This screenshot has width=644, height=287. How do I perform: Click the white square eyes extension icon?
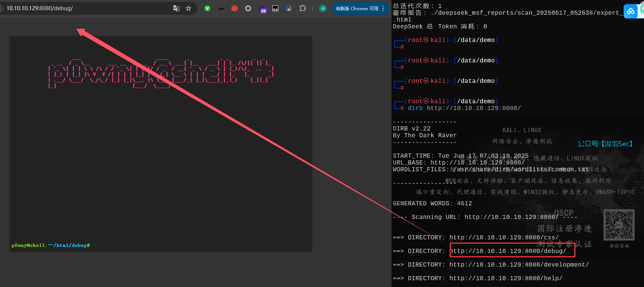[275, 8]
